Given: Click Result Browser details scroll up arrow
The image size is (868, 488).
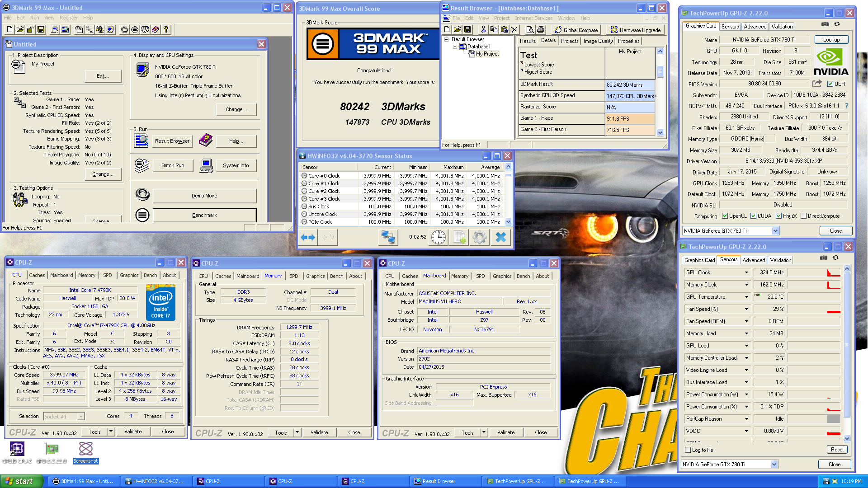Looking at the screenshot, I should click(660, 51).
